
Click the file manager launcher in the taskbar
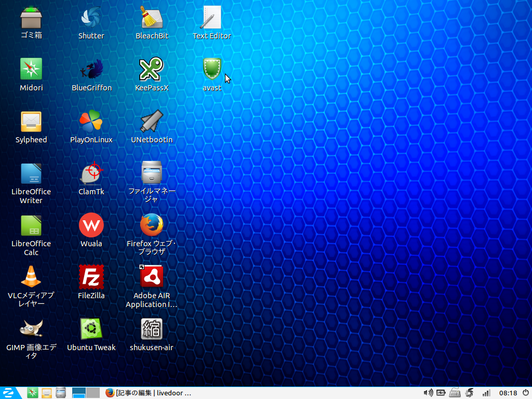click(61, 393)
